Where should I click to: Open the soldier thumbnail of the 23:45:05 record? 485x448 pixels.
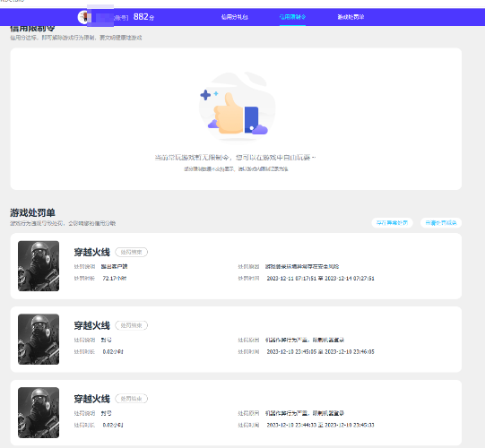pyautogui.click(x=39, y=340)
